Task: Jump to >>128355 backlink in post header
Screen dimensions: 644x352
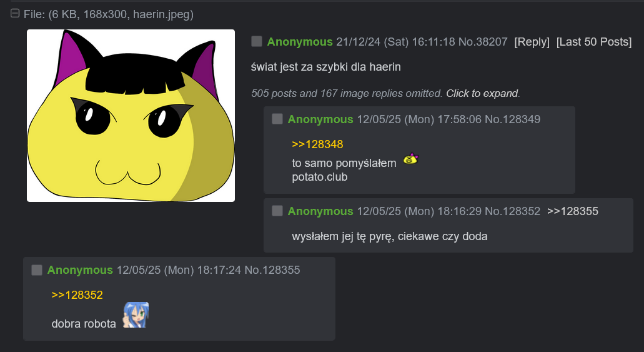Action: click(573, 211)
